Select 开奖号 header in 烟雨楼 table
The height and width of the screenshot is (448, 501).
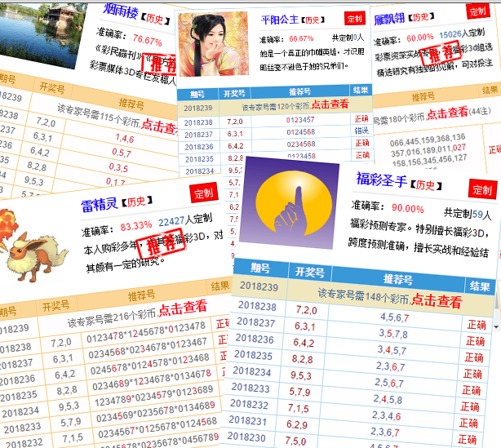point(51,87)
